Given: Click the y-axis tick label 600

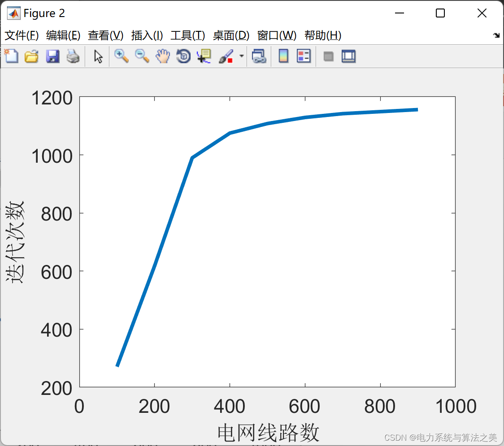Looking at the screenshot, I should [x=56, y=272].
